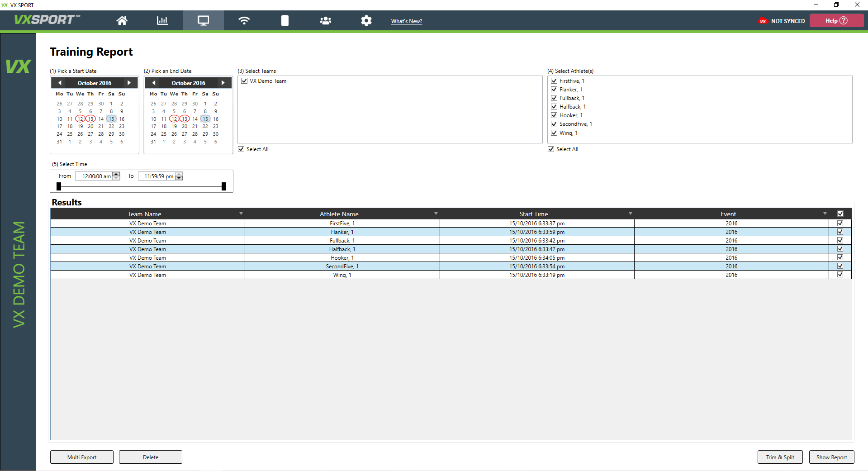Toggle Select All under teams list
The image size is (868, 471).
241,149
